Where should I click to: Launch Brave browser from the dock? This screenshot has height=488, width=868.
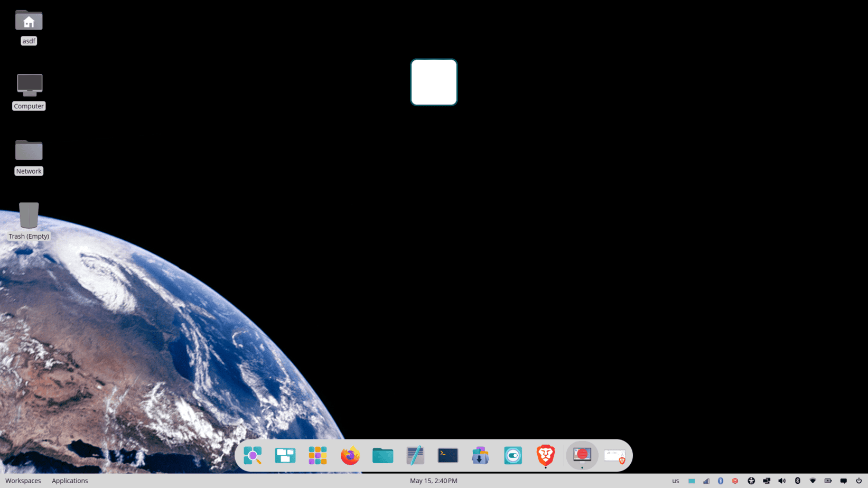point(545,455)
